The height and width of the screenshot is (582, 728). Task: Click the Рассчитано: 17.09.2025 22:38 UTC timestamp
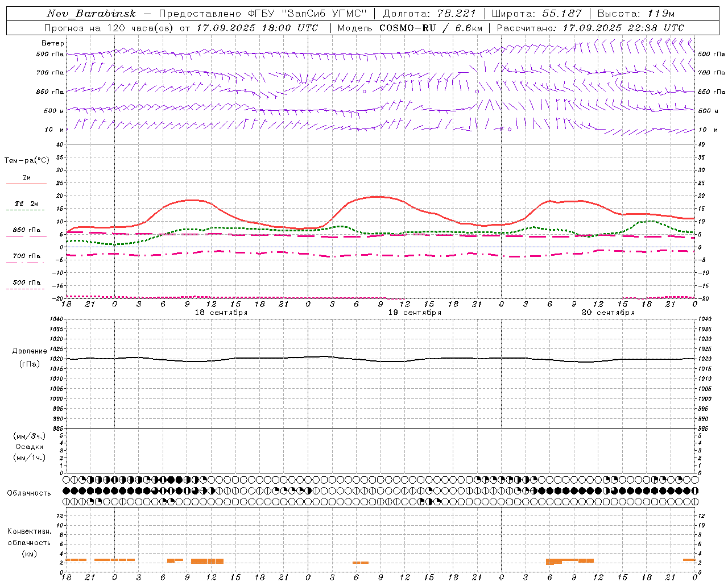590,28
